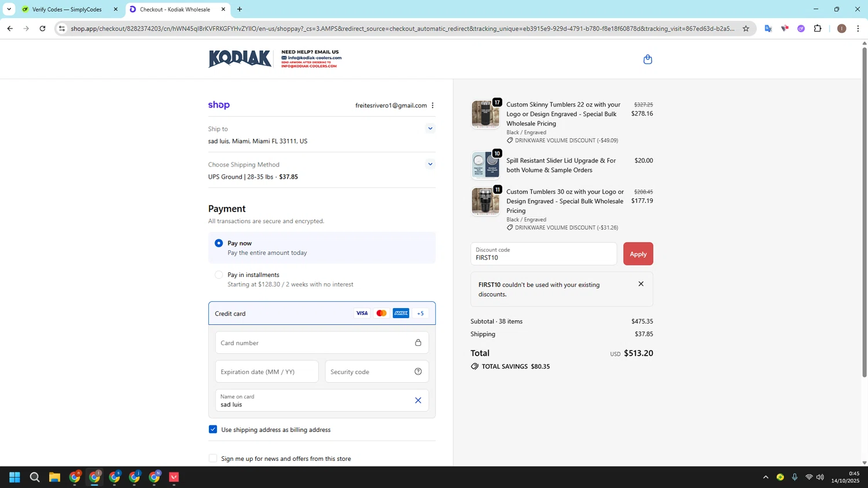
Task: Click the freitesrivero1@gmail.com email text
Action: [x=391, y=105]
